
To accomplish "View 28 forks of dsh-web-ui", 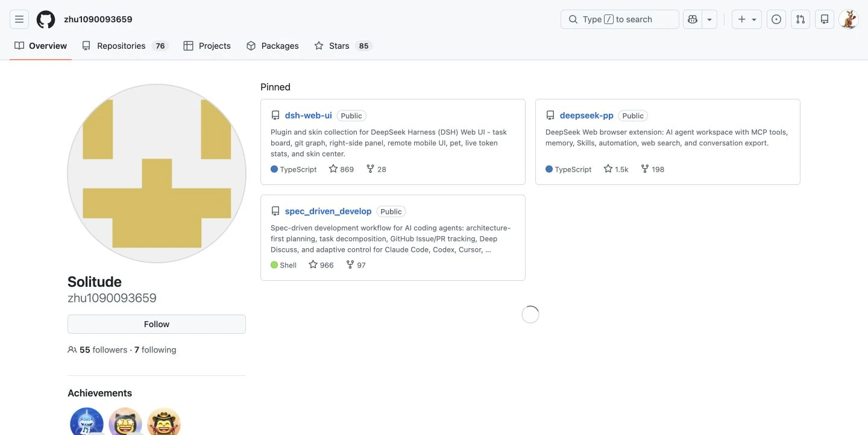I will [376, 169].
